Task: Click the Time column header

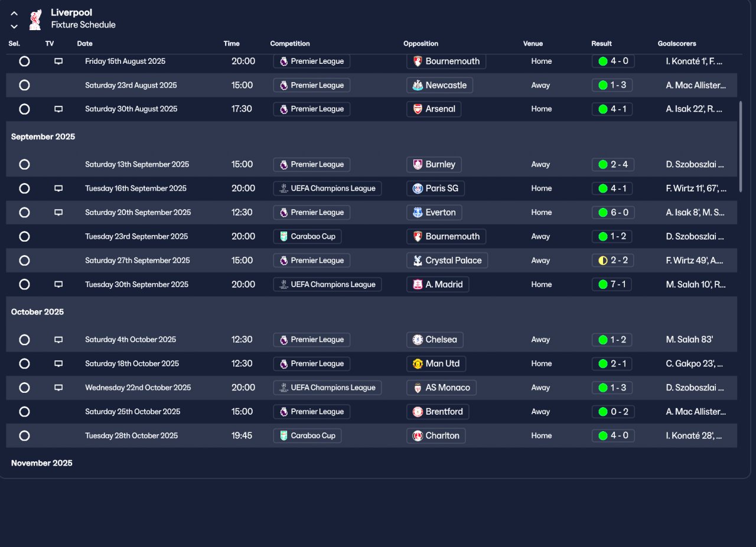Action: click(232, 44)
